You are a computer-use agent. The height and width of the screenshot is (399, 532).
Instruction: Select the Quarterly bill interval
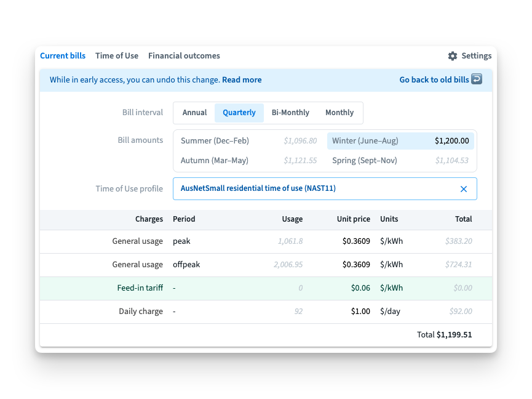[239, 113]
